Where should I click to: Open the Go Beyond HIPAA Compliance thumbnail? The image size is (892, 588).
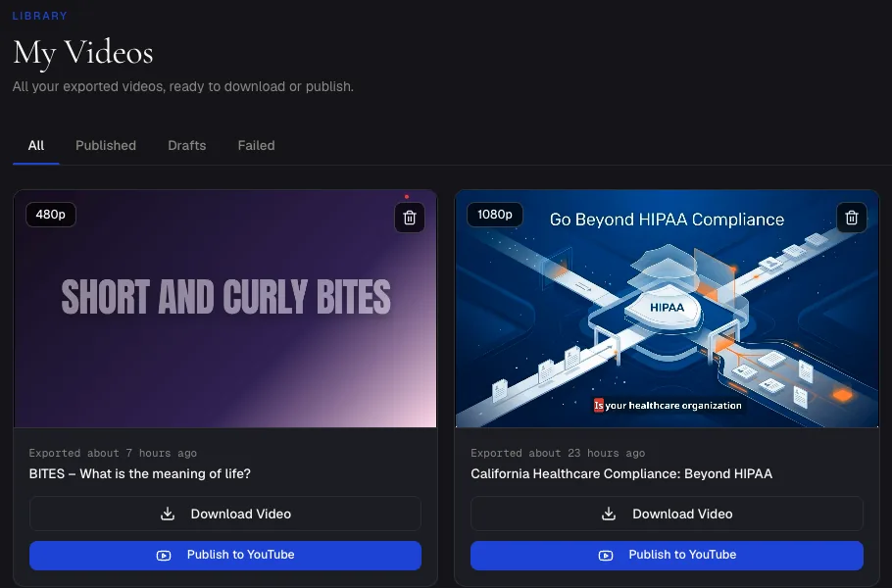coord(667,309)
